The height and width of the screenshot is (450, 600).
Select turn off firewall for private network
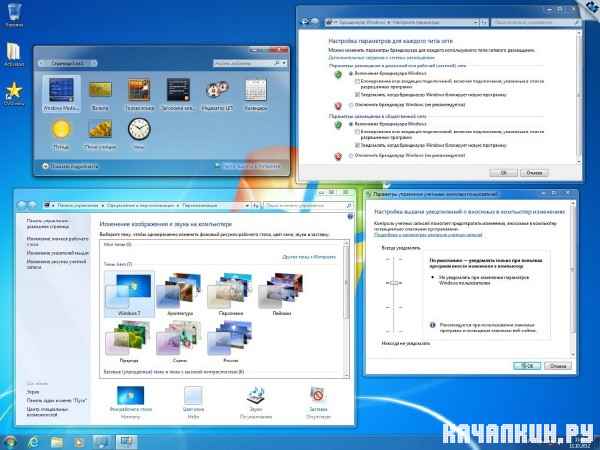[351, 105]
